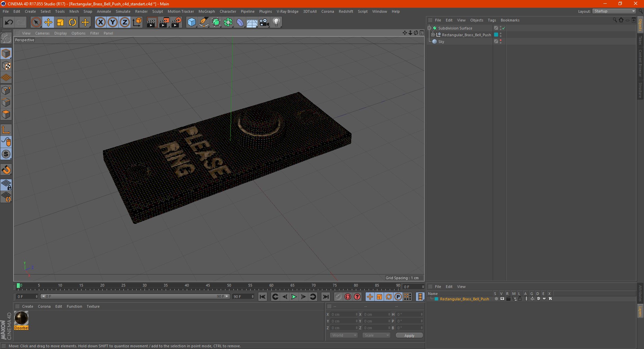
Task: Click the Axis L-shaped icon in sidebar
Action: (x=6, y=130)
